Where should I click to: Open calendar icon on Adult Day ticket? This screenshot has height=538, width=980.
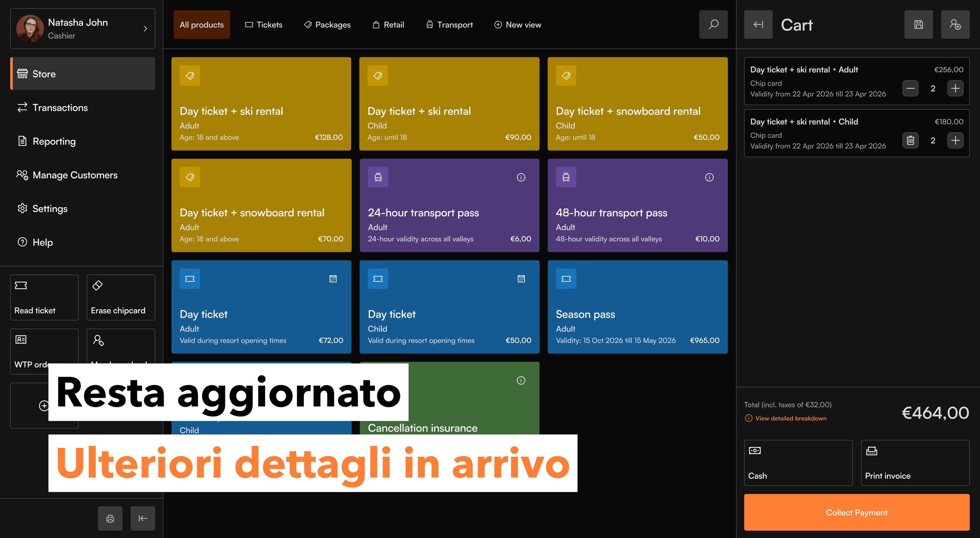click(333, 279)
